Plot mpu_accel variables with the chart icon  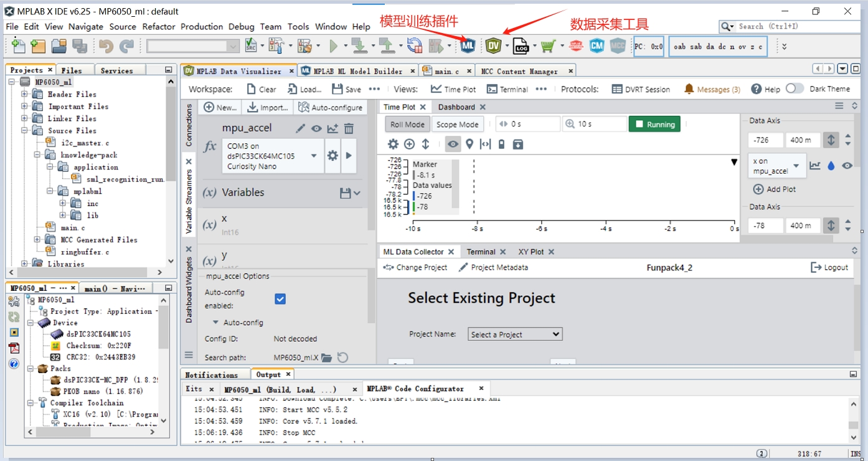click(333, 128)
